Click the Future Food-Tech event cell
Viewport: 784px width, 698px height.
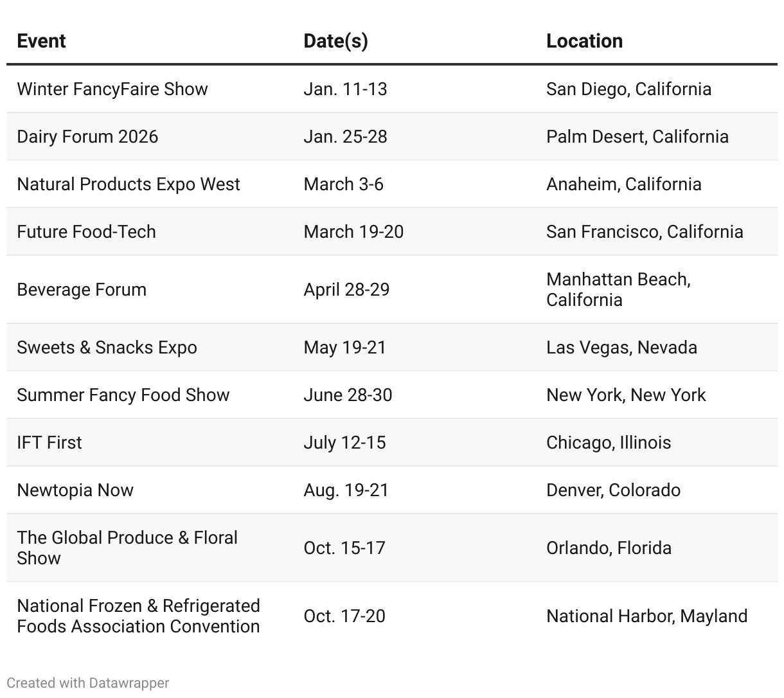click(86, 231)
